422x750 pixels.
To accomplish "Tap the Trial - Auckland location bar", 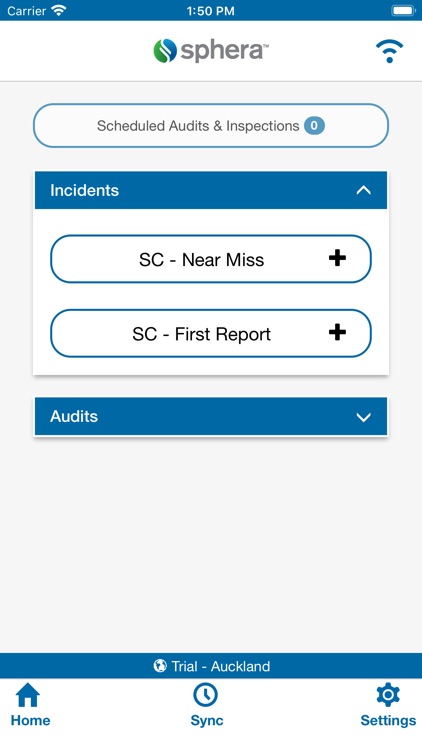I will tap(211, 666).
